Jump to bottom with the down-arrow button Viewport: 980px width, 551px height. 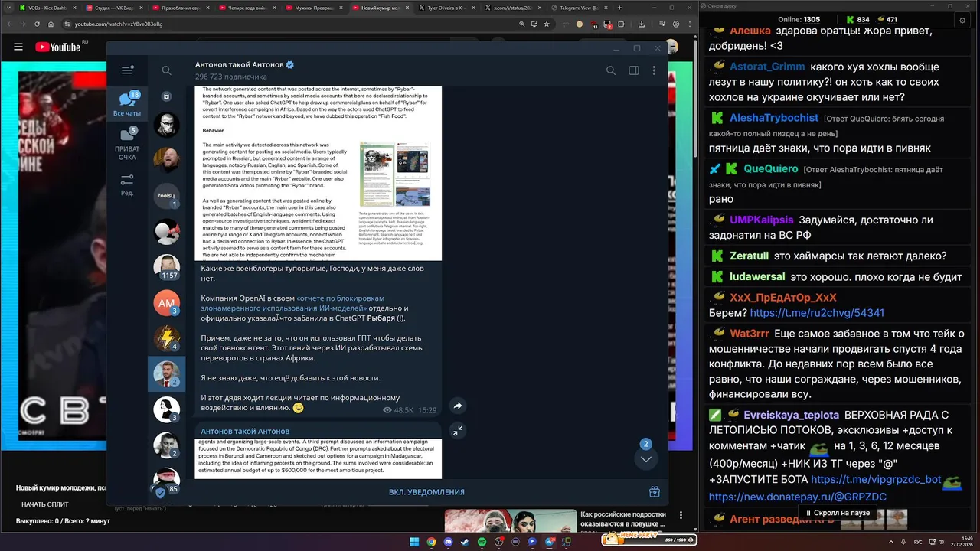click(x=646, y=459)
